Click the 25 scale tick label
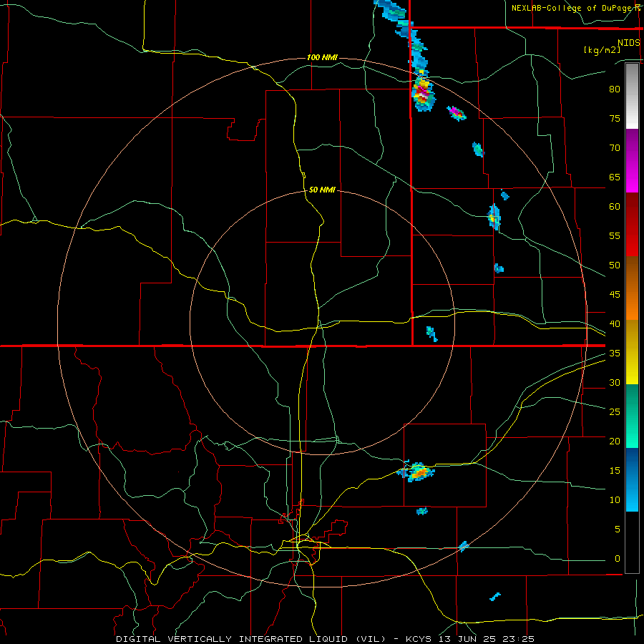This screenshot has width=644, height=644. pos(615,412)
